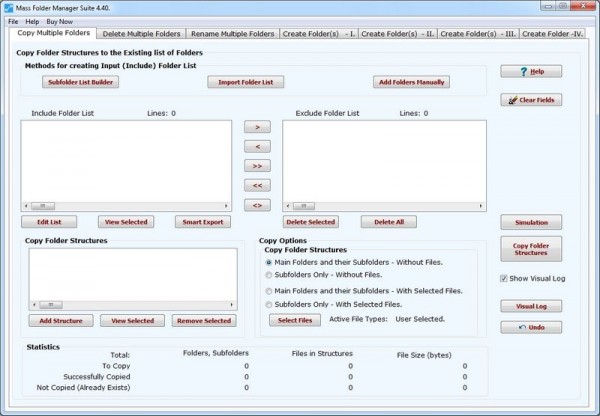
Task: Click the Mass Folder Manager app icon
Action: pyautogui.click(x=8, y=8)
